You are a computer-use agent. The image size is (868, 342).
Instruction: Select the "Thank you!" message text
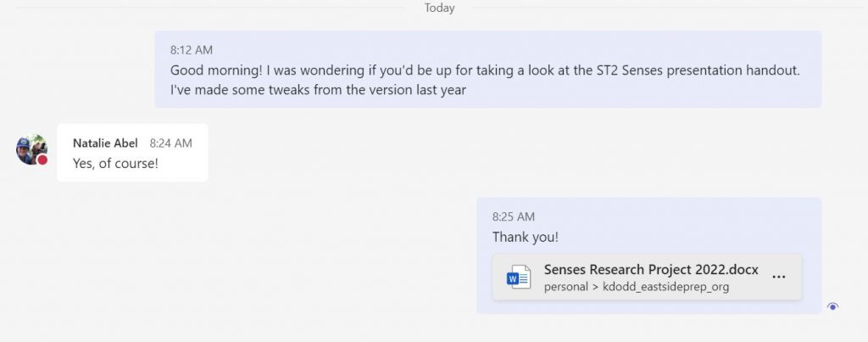526,238
